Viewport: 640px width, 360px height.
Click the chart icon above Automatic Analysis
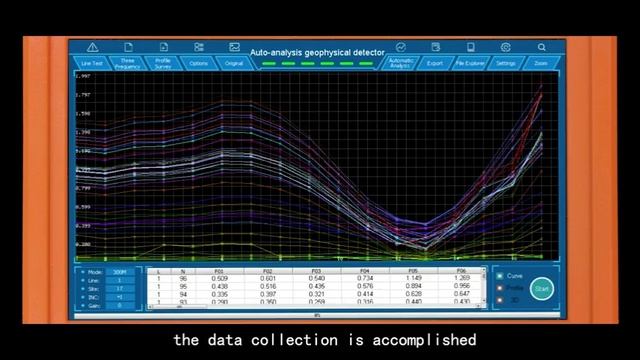coord(401,47)
